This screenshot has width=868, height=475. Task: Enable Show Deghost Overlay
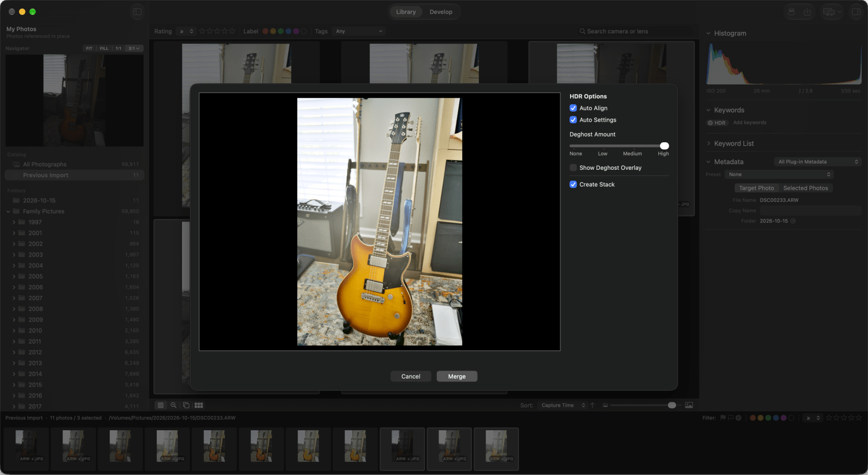pyautogui.click(x=573, y=168)
